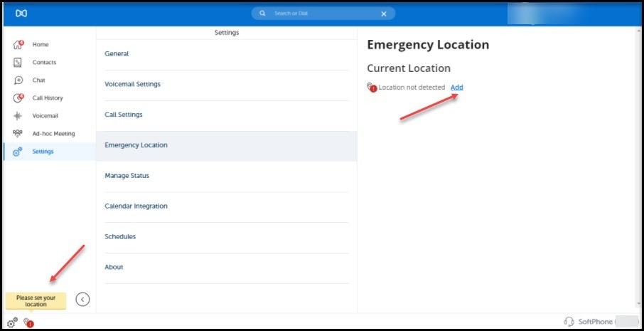
Task: Click the SoftPhone headset icon
Action: tap(569, 322)
